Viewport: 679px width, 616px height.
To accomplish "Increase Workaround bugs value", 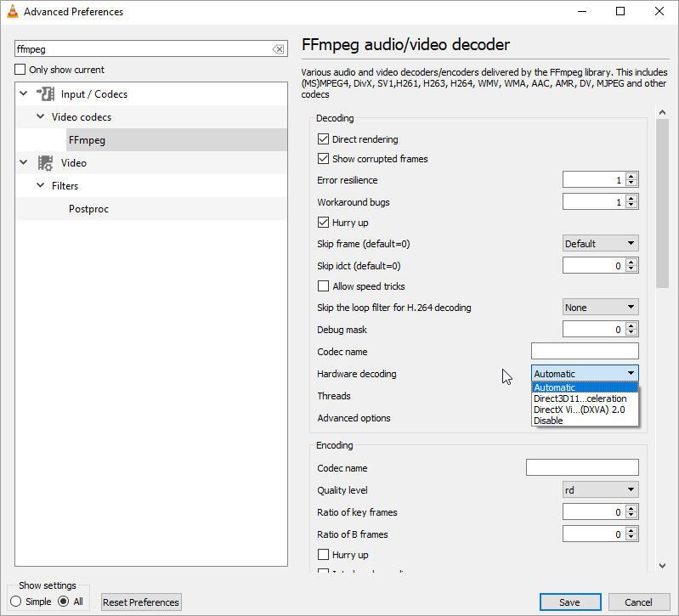I will coord(631,198).
